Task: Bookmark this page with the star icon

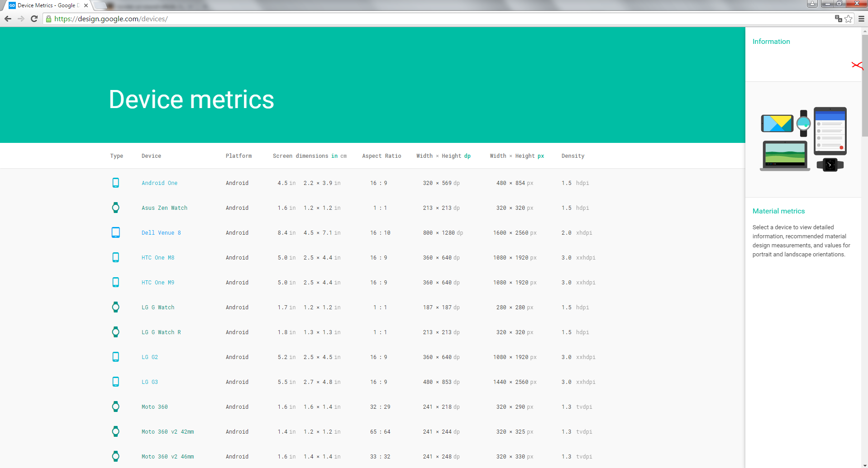Action: [849, 19]
